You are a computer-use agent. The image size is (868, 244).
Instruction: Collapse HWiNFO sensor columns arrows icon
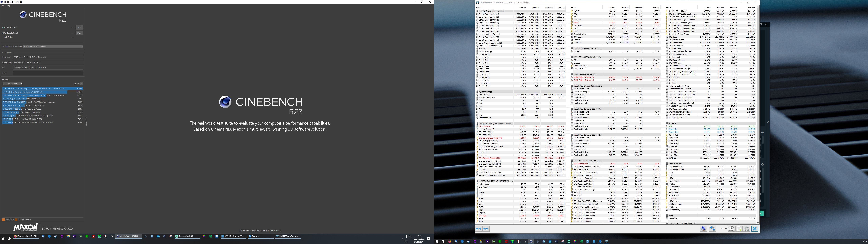486,229
